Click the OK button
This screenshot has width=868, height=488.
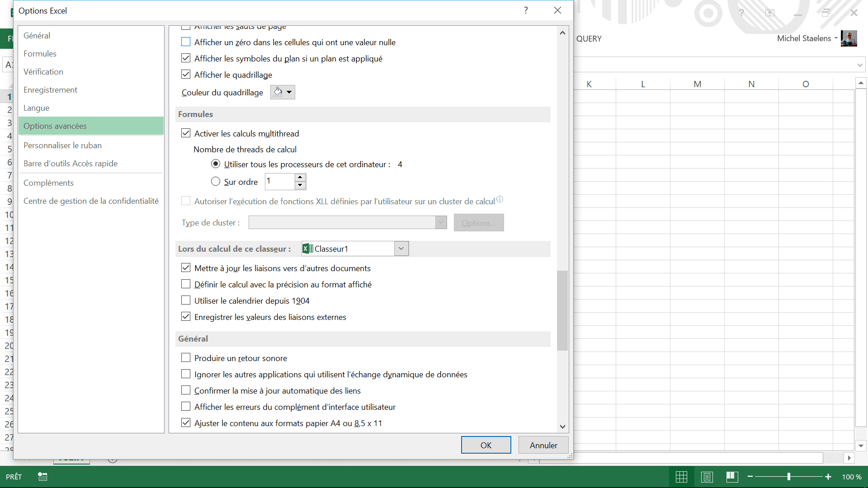(x=486, y=445)
